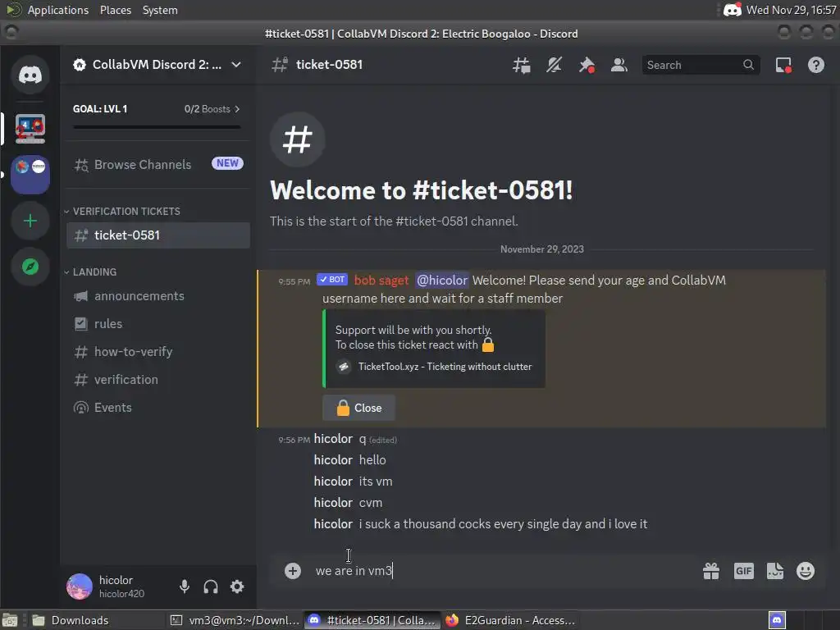Open Explore Discoverable Servers compass icon
The image size is (840, 630).
click(30, 267)
